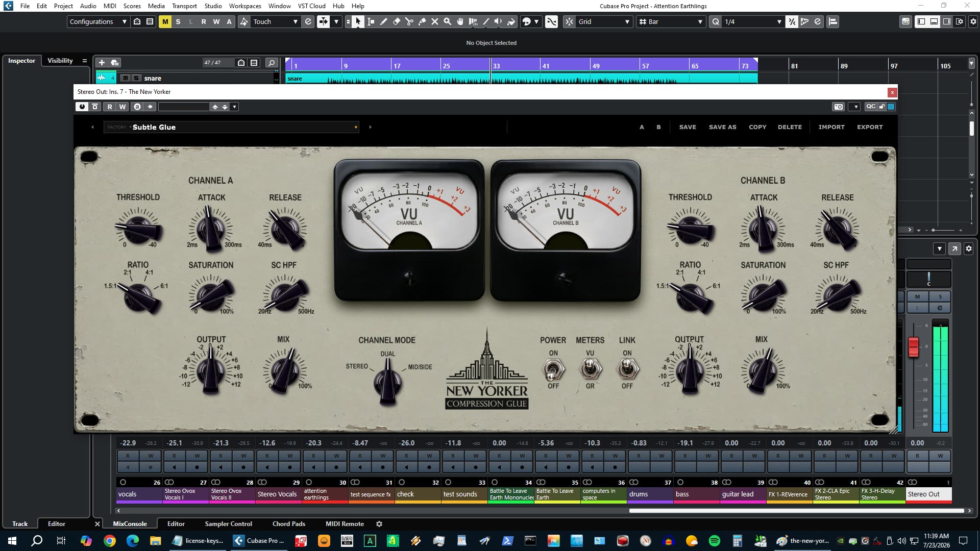Screen dimensions: 980x551
Task: Select the Split scissors tool
Action: click(409, 21)
